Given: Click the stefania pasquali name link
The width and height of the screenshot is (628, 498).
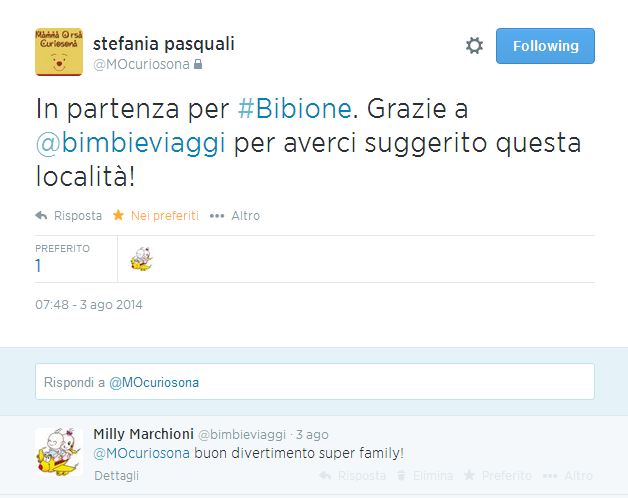Looking at the screenshot, I should point(163,43).
